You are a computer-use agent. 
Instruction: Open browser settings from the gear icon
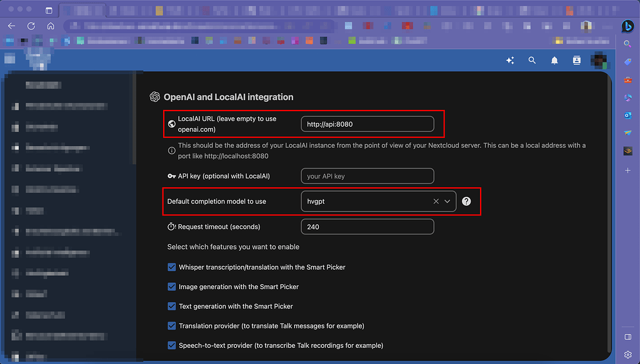627,354
